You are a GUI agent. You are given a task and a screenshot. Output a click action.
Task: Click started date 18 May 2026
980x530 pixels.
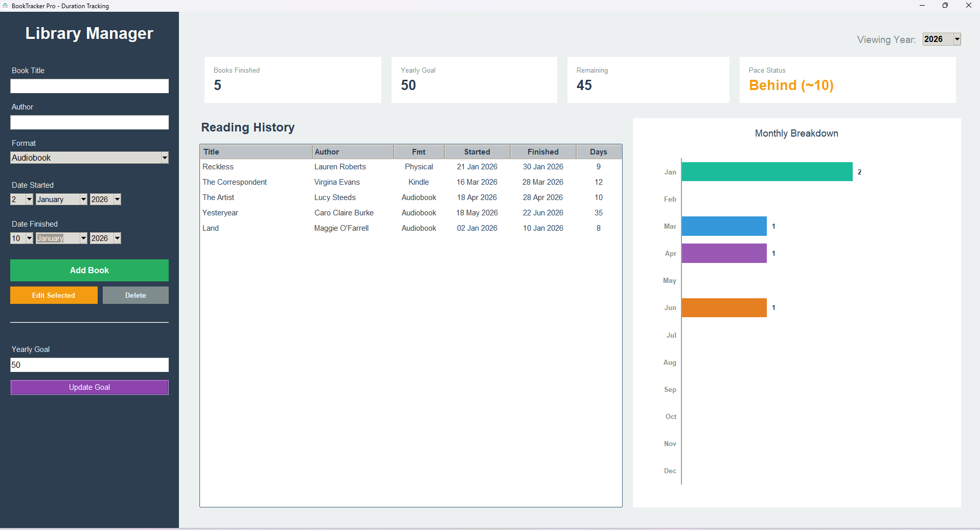tap(477, 213)
